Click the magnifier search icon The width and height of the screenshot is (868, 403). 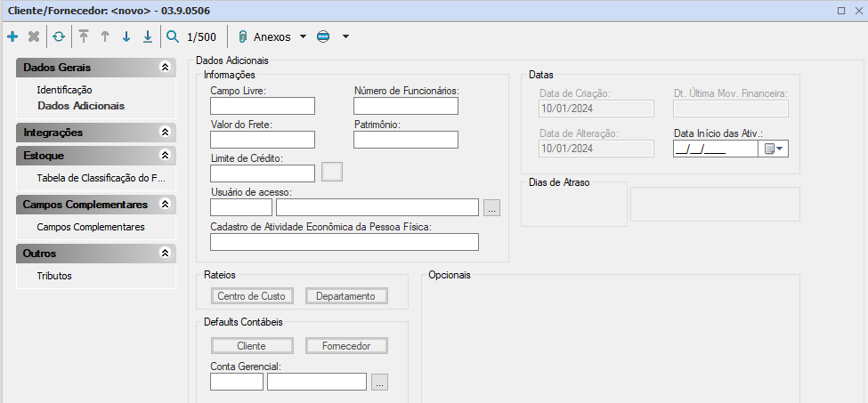pyautogui.click(x=173, y=36)
